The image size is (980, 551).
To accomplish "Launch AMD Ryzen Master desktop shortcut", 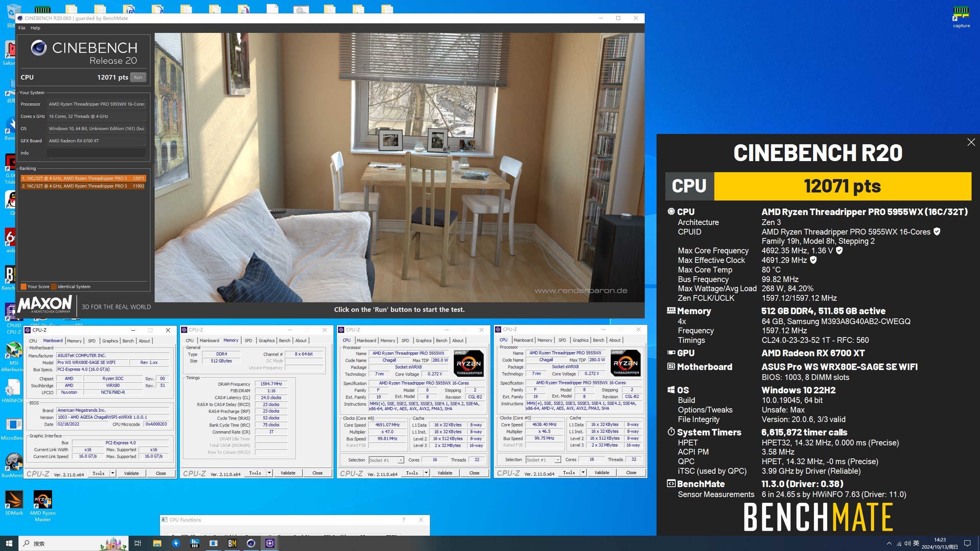I will pyautogui.click(x=42, y=506).
